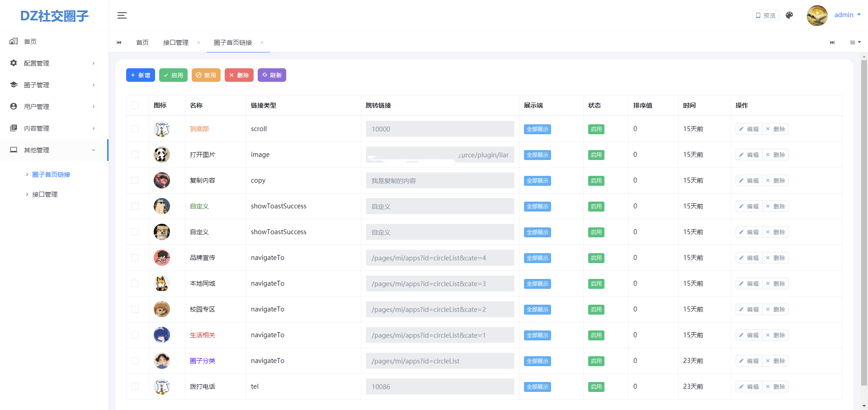Select the checkbox for 拨打电话 row

[135, 386]
